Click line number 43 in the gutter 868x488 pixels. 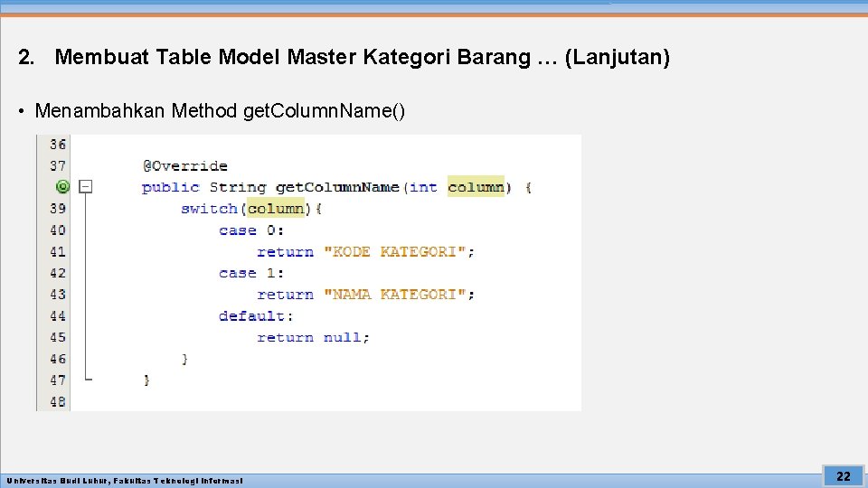coord(58,295)
